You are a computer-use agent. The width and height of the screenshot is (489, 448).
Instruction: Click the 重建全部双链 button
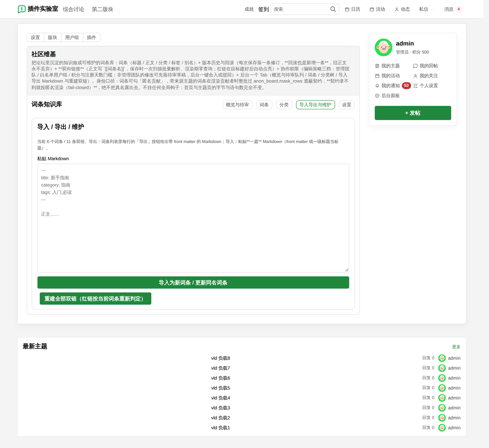click(x=96, y=299)
